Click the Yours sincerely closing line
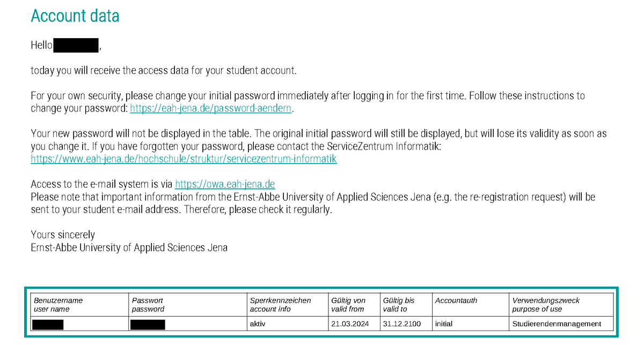This screenshot has height=345, width=644. pos(63,235)
